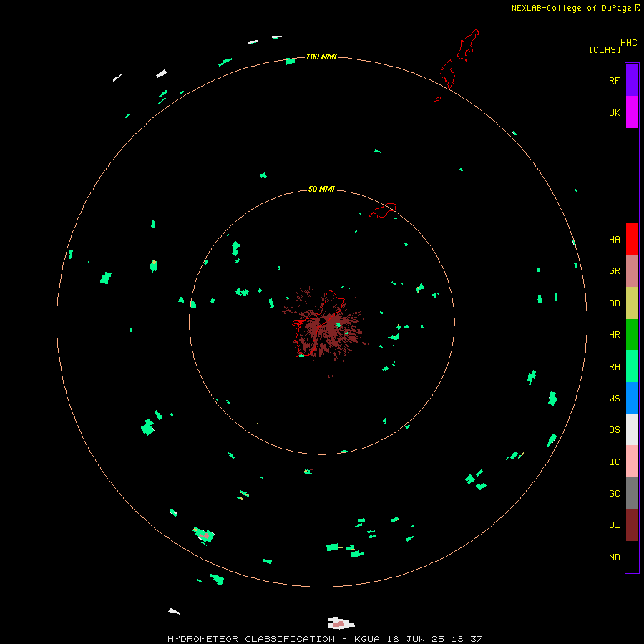
Task: Click the BD legend label
Action: pyautogui.click(x=614, y=303)
